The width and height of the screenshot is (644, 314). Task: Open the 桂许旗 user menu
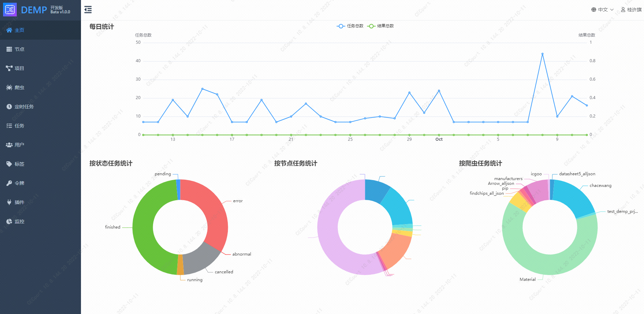click(631, 10)
